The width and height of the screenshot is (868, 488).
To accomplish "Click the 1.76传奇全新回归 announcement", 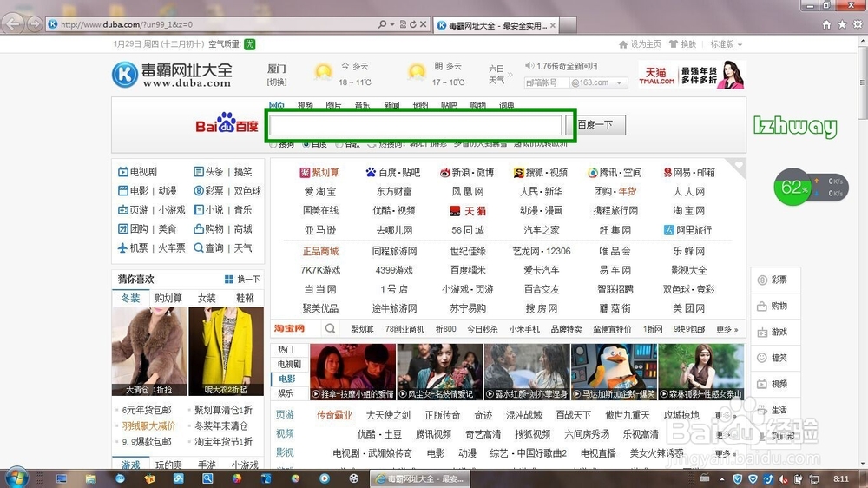I will coord(567,66).
